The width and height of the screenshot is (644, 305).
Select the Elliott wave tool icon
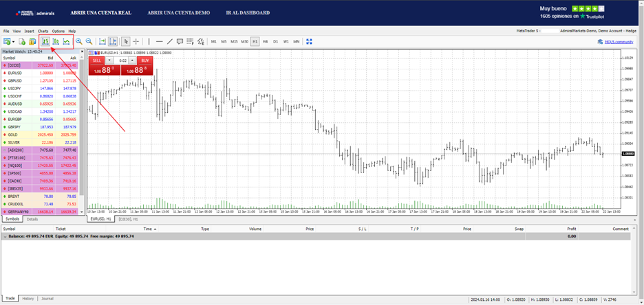(x=201, y=41)
